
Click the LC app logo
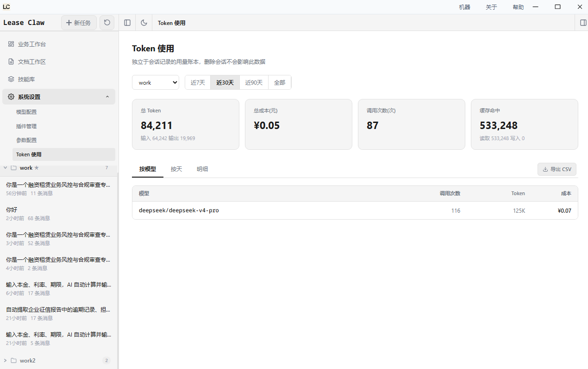tap(6, 7)
